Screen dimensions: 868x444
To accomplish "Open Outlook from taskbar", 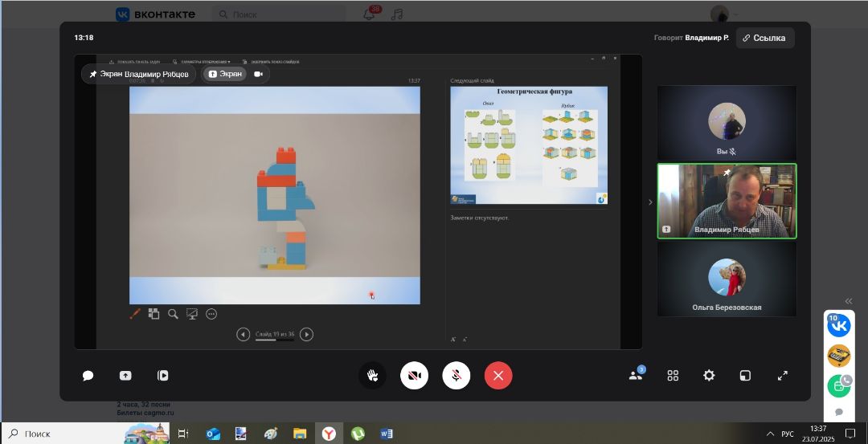I will (x=213, y=434).
